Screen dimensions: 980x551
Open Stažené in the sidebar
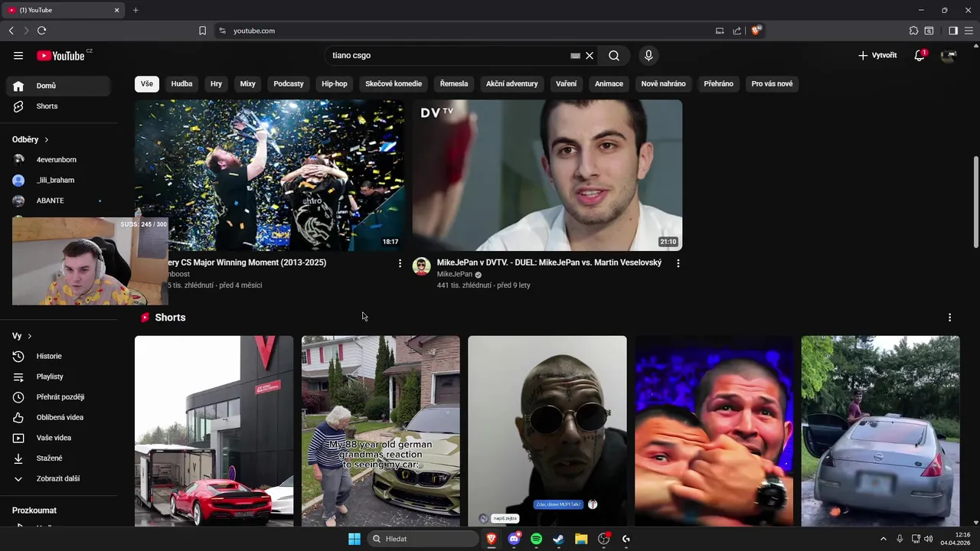[x=58, y=458]
